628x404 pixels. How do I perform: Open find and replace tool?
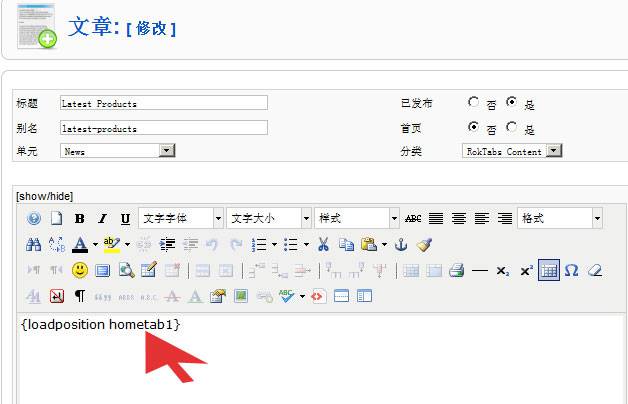click(x=56, y=244)
